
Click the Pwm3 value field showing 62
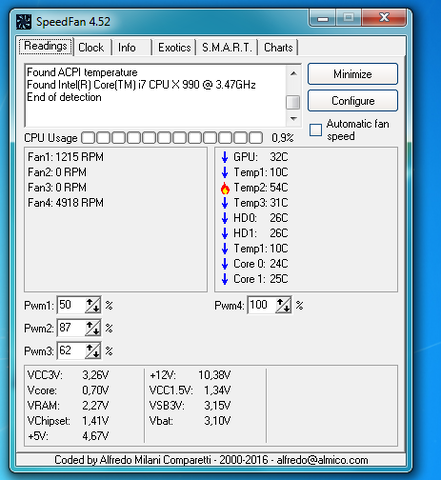coord(71,351)
